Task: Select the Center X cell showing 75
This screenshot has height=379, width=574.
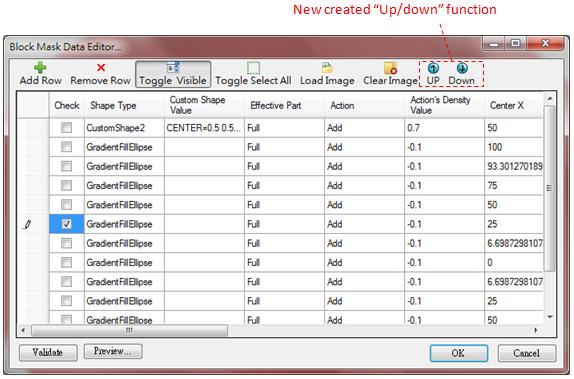Action: pos(514,186)
